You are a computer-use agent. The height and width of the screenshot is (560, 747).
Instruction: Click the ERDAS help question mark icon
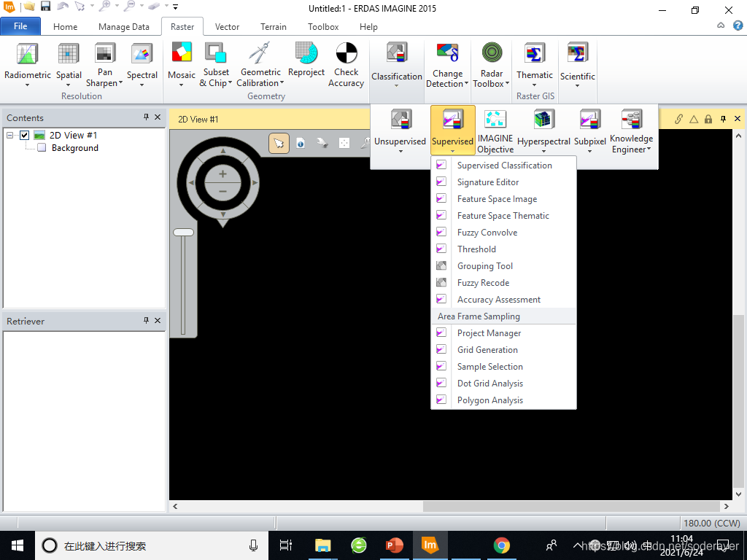738,26
